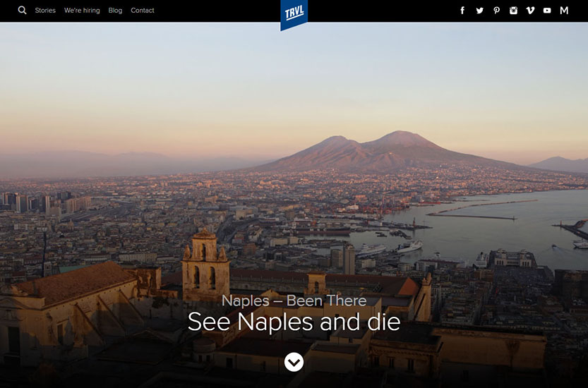Expand story with down chevron button
588x388 pixels.
click(294, 362)
